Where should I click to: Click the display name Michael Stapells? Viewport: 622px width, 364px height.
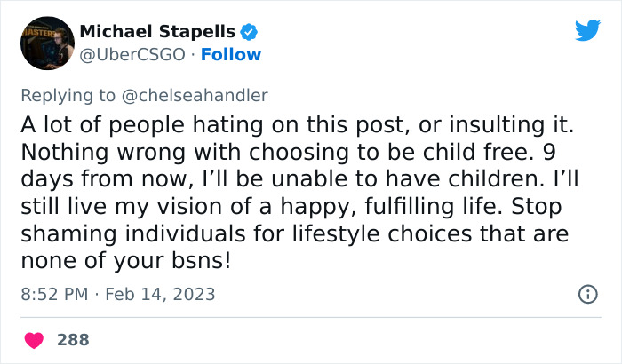click(x=158, y=33)
